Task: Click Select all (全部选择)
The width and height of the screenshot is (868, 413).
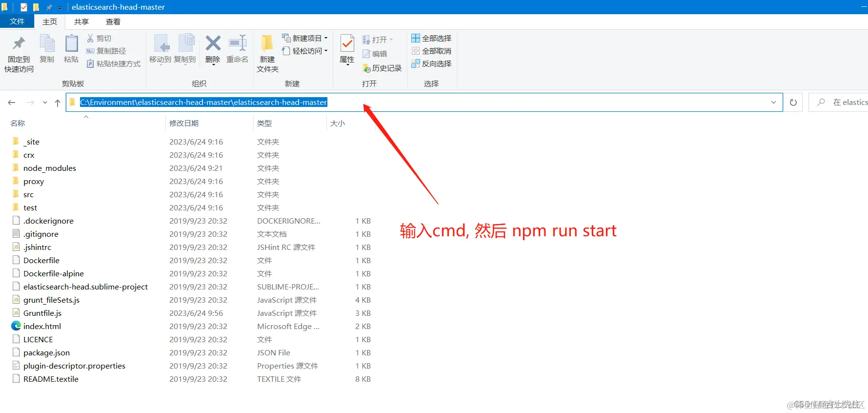Action: tap(431, 38)
